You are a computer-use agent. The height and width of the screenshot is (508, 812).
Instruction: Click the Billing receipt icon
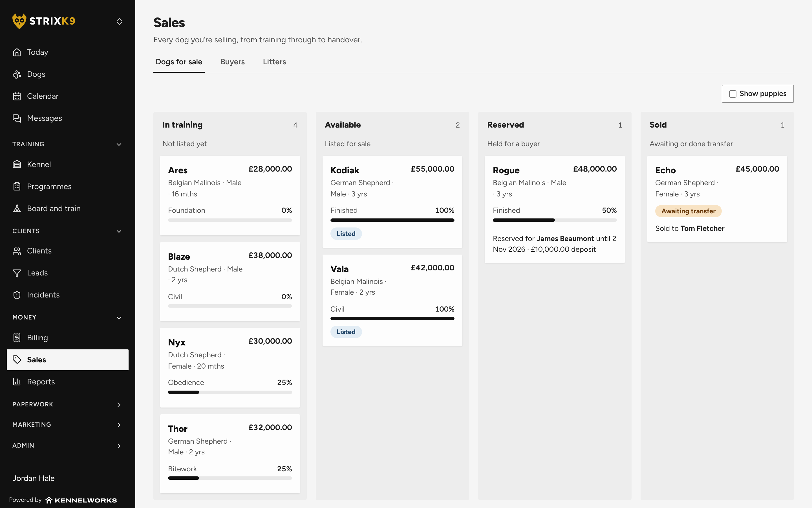[x=17, y=338]
